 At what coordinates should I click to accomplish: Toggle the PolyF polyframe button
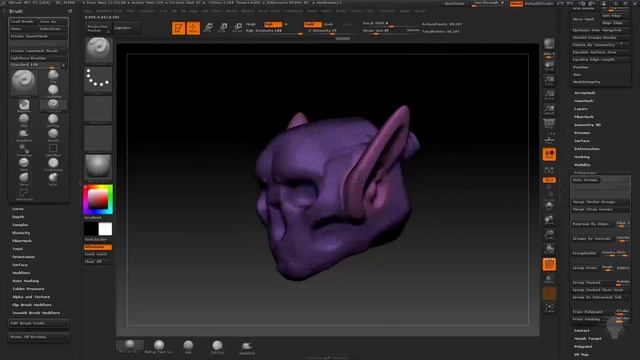pyautogui.click(x=549, y=264)
